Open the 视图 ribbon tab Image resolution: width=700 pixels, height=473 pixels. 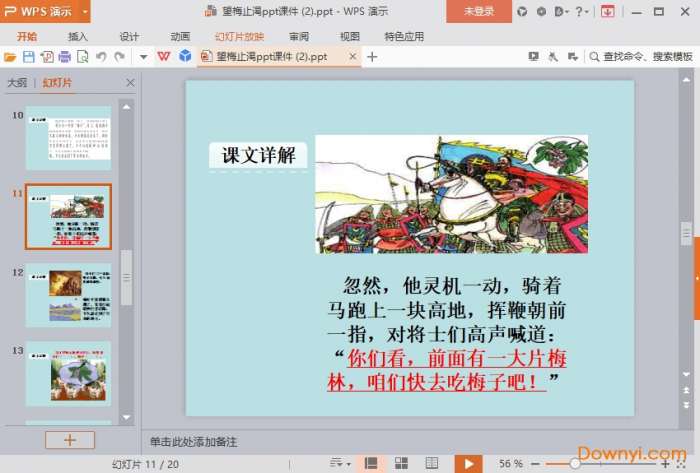click(350, 37)
